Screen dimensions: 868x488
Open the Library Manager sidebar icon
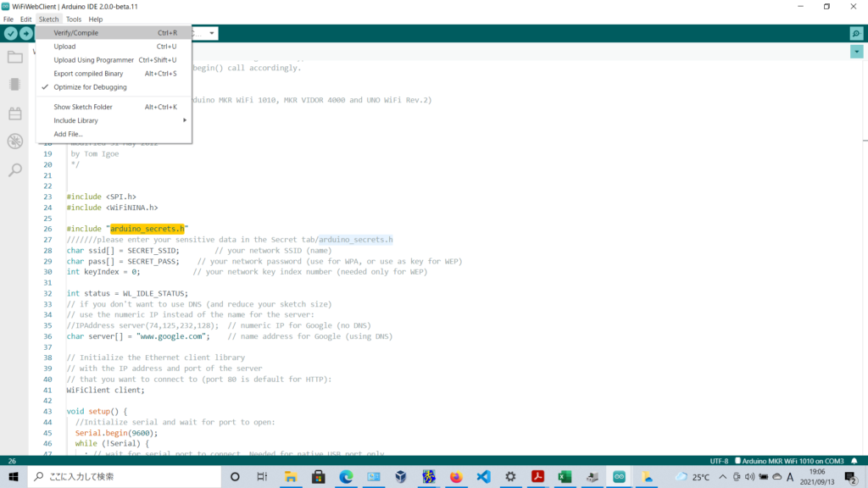(x=15, y=114)
